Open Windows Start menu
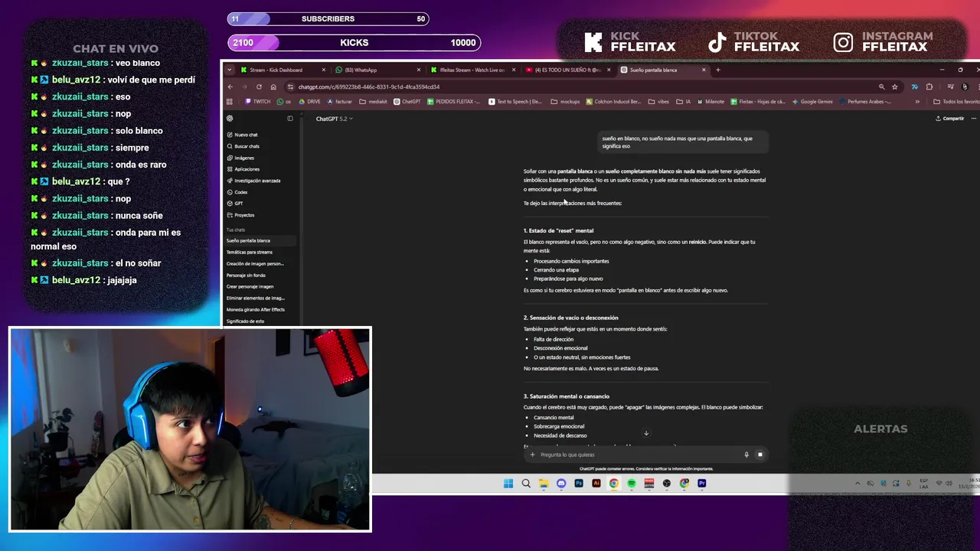This screenshot has height=551, width=980. (x=508, y=484)
